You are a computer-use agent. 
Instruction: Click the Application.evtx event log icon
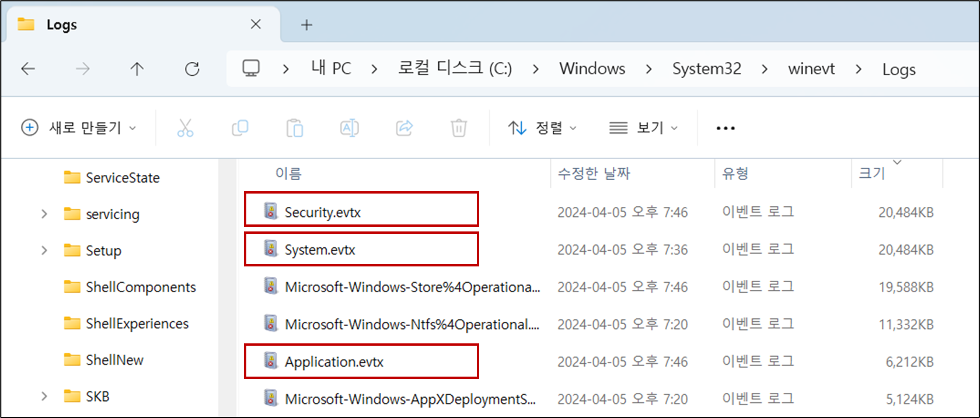click(x=270, y=360)
